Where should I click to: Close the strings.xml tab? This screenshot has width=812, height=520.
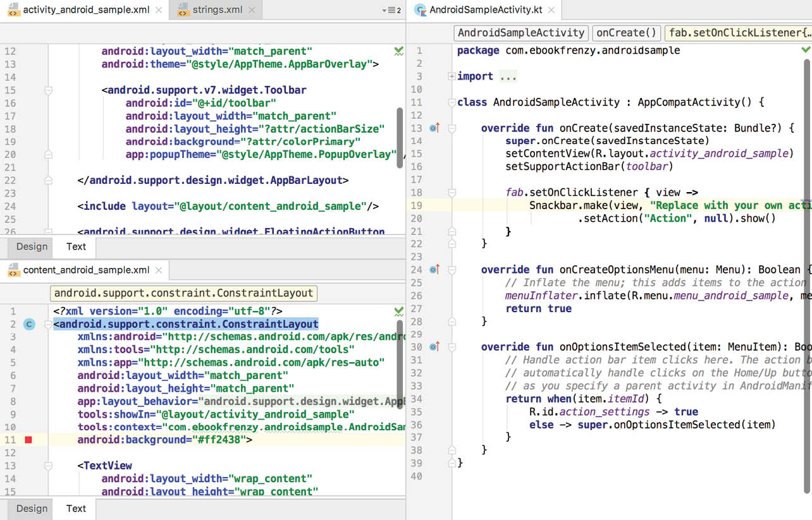[252, 10]
